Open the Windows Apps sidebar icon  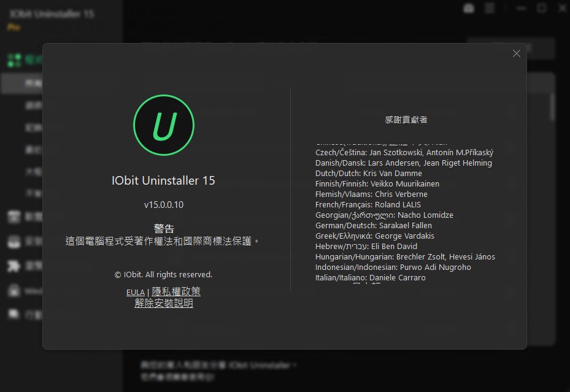(15, 291)
